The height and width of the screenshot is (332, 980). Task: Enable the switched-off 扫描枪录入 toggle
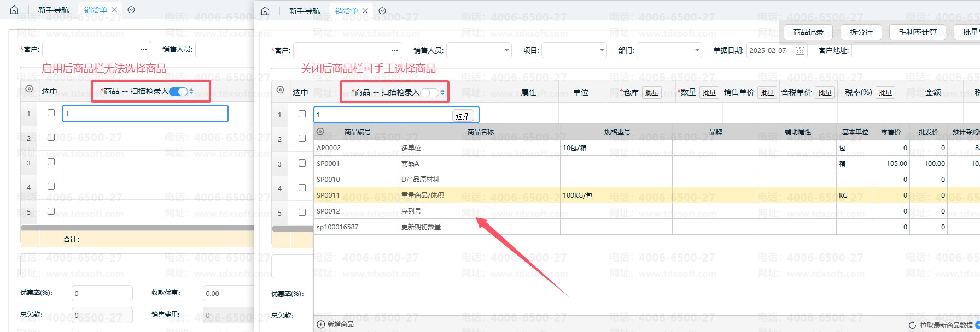429,92
